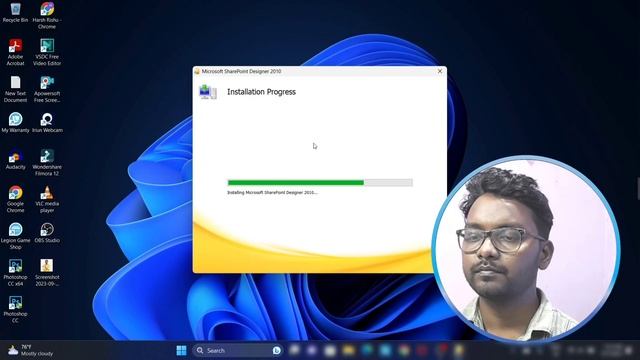This screenshot has width=640, height=360.
Task: Open the Recycle Bin desktop icon
Action: click(16, 12)
